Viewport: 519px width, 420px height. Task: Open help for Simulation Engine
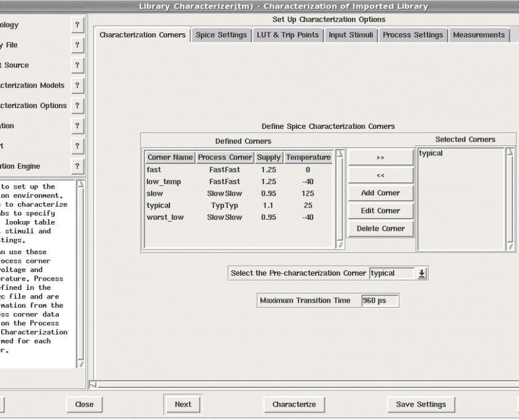[x=77, y=166]
